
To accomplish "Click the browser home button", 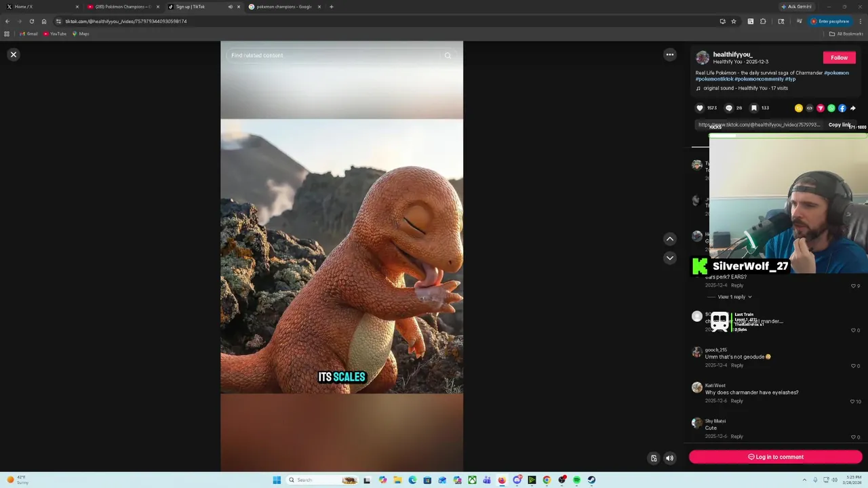I will pyautogui.click(x=44, y=21).
